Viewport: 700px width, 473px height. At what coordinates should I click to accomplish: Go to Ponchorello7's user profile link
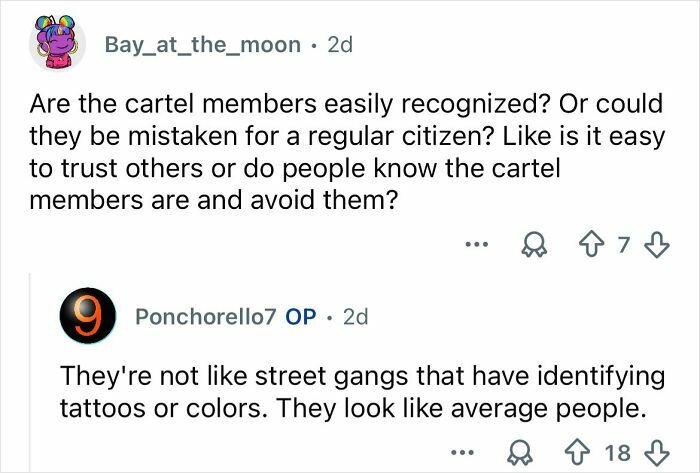(206, 317)
